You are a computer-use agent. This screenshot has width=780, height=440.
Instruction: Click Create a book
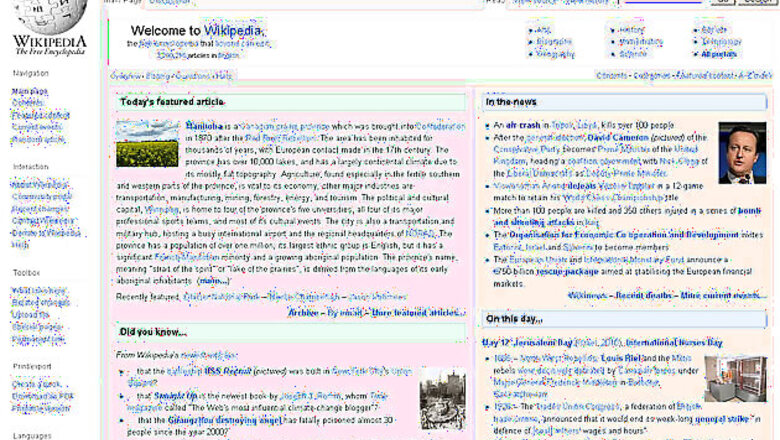[x=36, y=384]
